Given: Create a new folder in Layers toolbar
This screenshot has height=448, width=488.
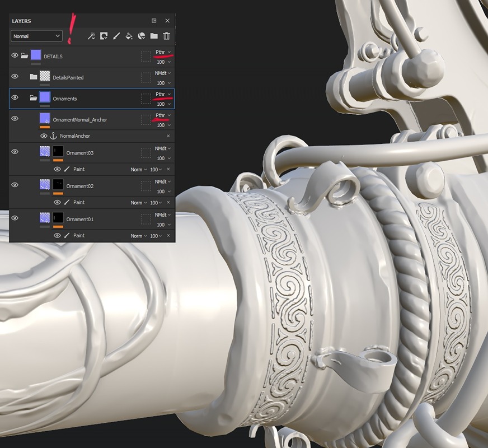Looking at the screenshot, I should click(154, 36).
